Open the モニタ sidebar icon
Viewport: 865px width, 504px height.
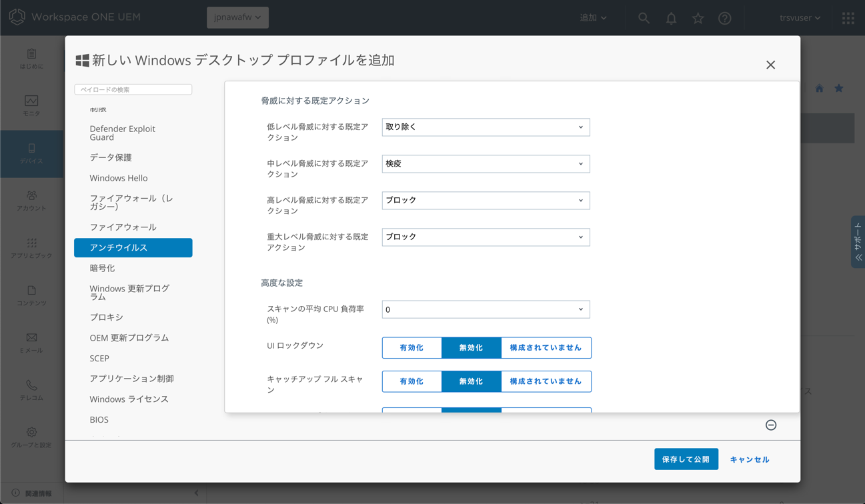coord(31,101)
